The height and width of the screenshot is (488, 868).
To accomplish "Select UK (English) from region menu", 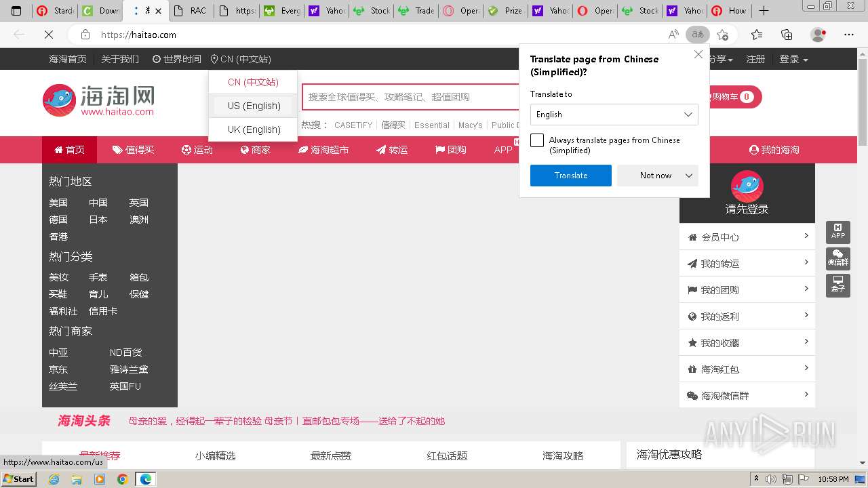I will 253,129.
